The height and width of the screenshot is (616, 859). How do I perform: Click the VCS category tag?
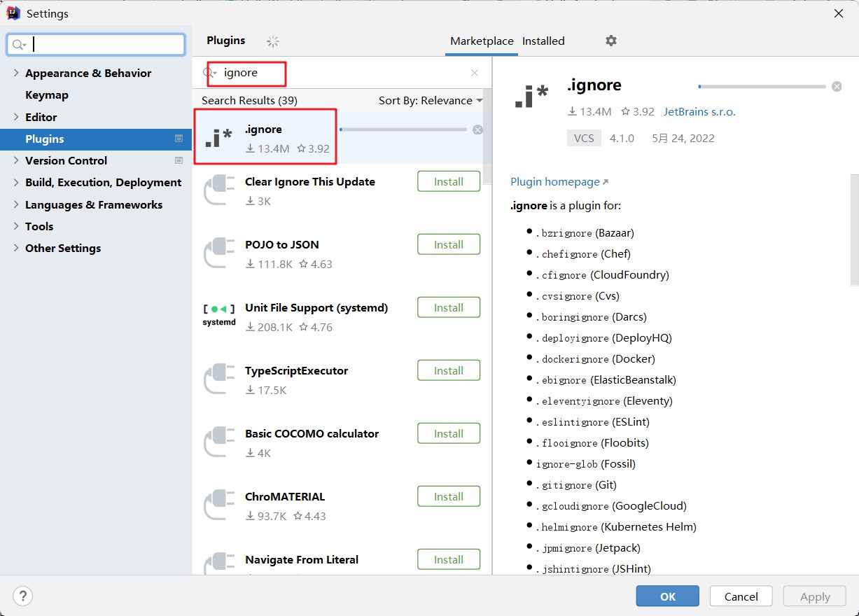click(x=584, y=138)
